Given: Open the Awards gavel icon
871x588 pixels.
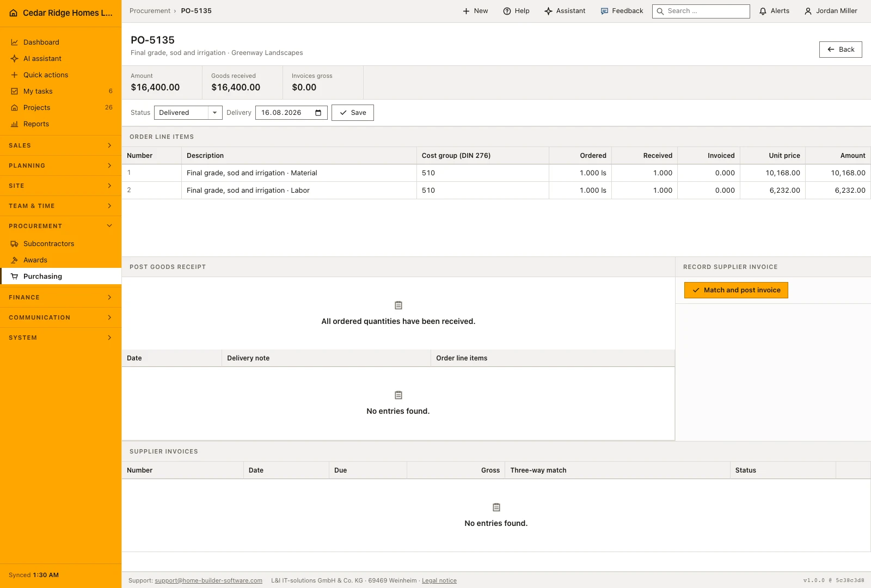Looking at the screenshot, I should coord(15,260).
